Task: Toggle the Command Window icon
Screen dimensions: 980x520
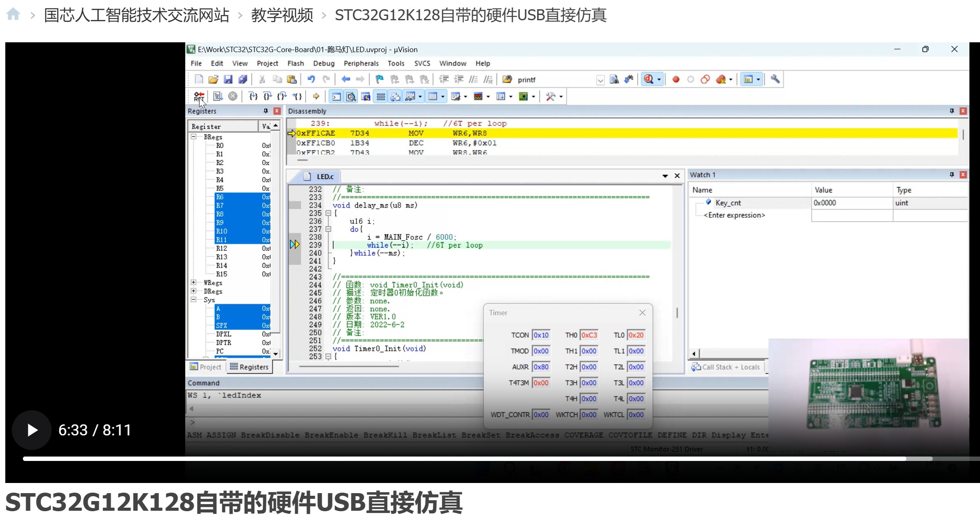Action: click(337, 96)
